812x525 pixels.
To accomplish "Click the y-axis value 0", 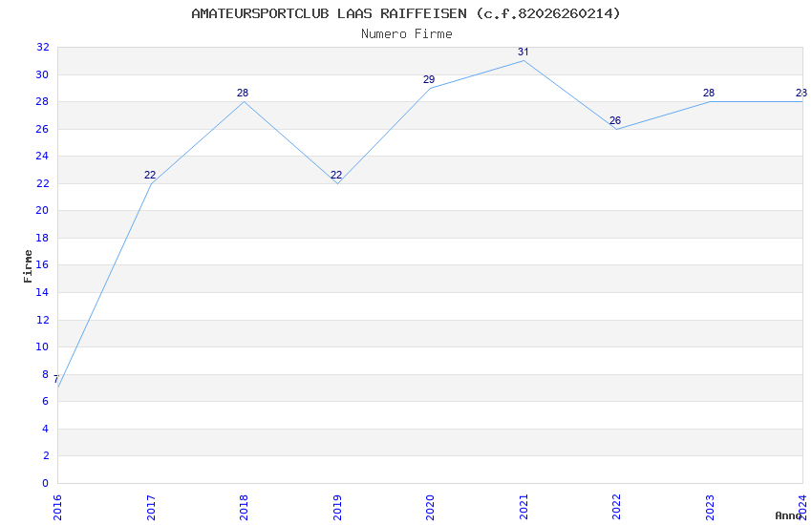I will (46, 483).
